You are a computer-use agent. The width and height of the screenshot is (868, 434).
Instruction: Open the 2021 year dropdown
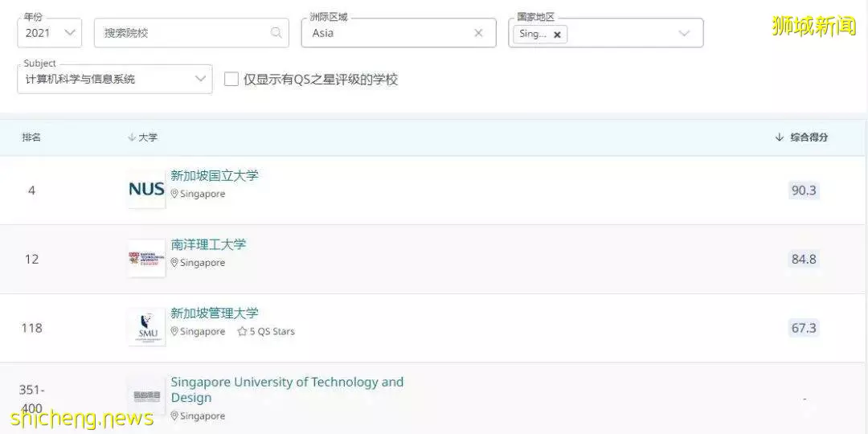tap(49, 33)
